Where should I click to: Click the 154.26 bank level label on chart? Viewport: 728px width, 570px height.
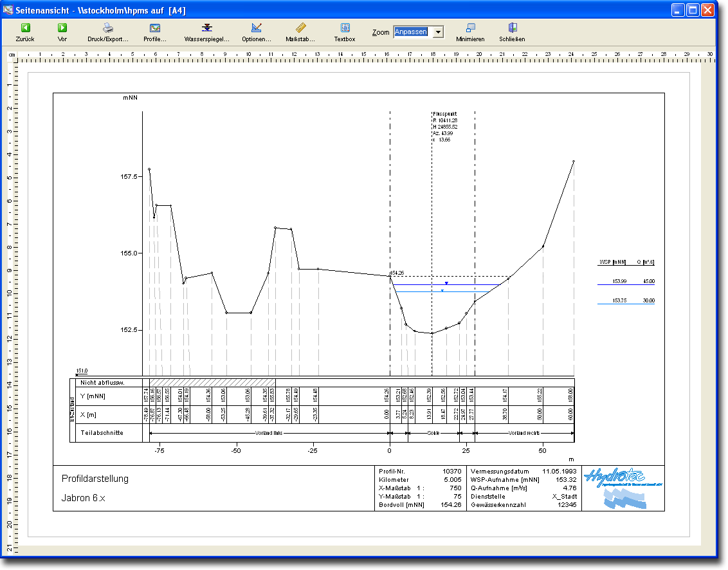pos(397,273)
